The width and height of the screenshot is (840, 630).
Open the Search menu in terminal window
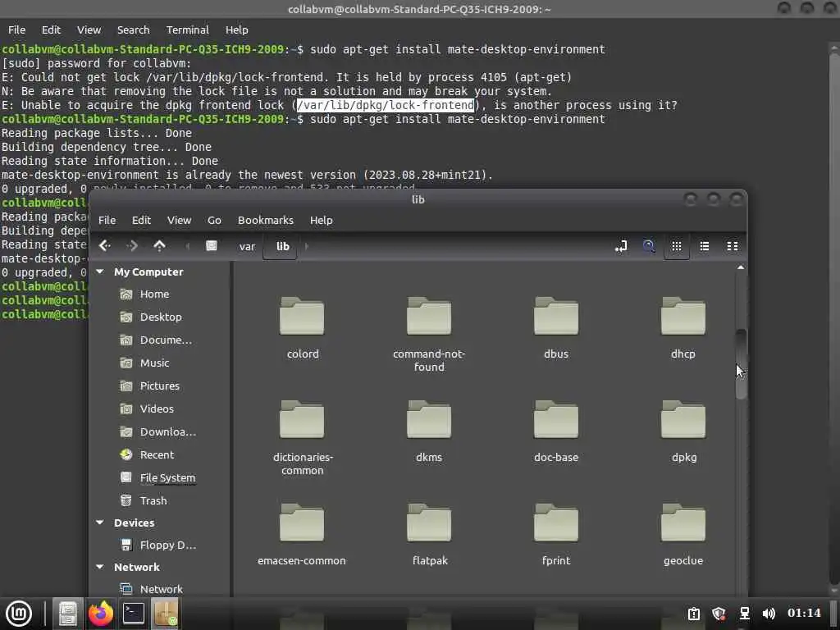click(134, 30)
